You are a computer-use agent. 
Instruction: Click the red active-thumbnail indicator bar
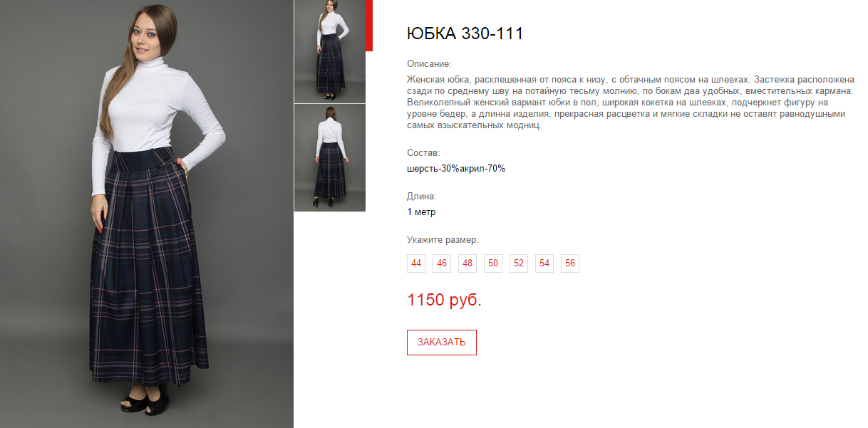[369, 26]
